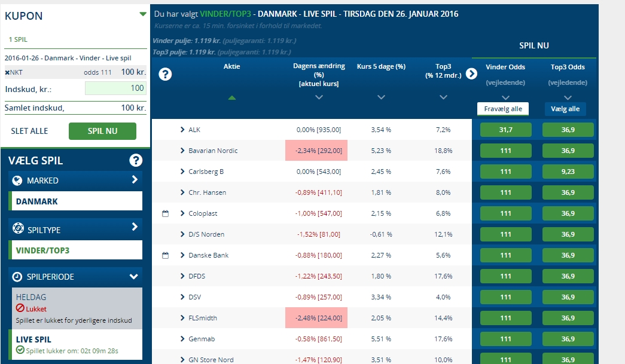625x364 pixels.
Task: Expand the FLSmidth row
Action: pos(182,318)
